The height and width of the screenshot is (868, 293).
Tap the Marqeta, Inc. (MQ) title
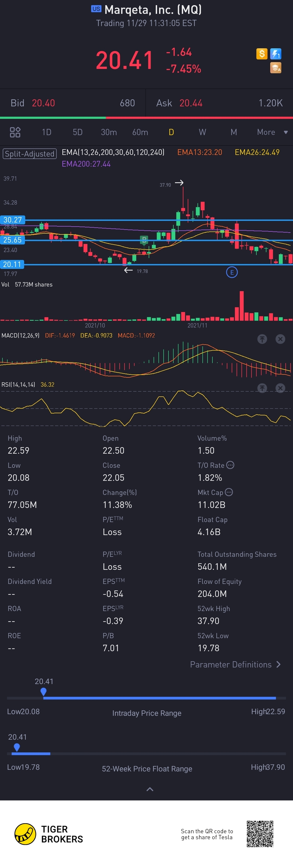pos(153,9)
